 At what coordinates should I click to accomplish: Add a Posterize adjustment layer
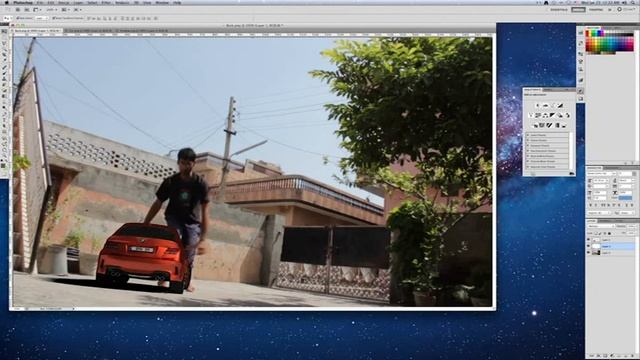tap(542, 125)
